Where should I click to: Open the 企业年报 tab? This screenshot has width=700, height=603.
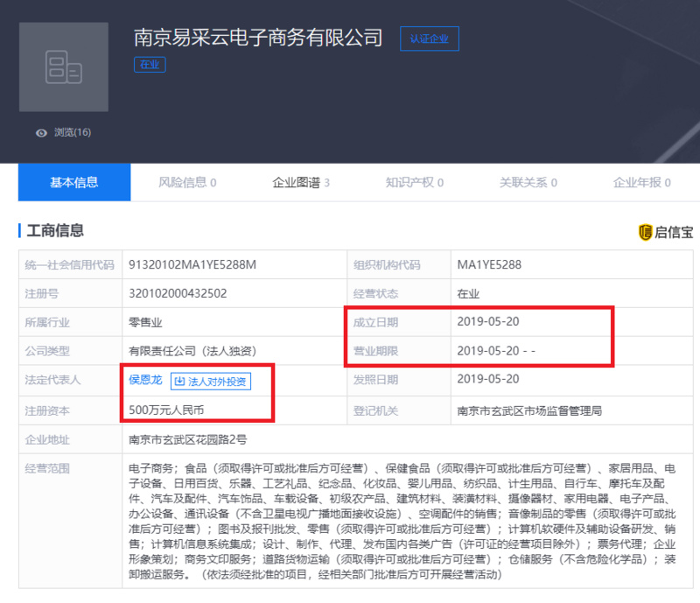coord(641,183)
